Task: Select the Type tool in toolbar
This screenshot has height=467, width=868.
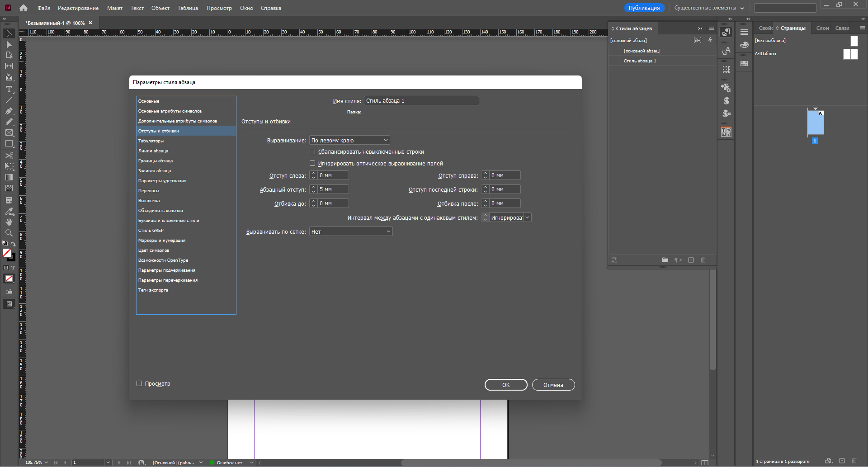Action: [9, 89]
